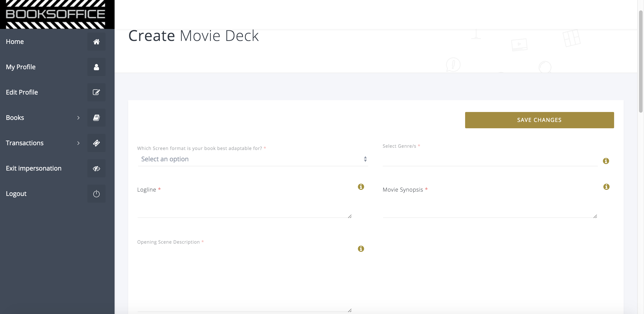Screen dimensions: 644x314
Task: Click the Movie Synopsis textarea resize handle
Action: coord(595,216)
